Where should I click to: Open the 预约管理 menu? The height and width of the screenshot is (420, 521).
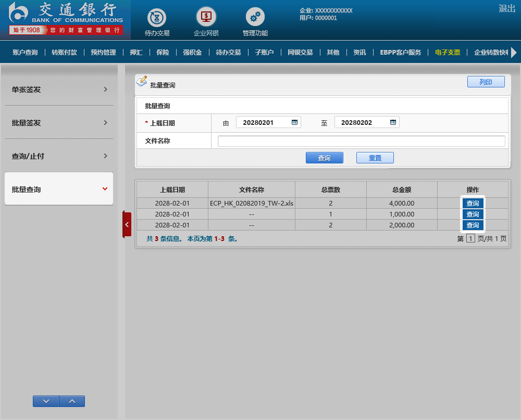pos(103,52)
